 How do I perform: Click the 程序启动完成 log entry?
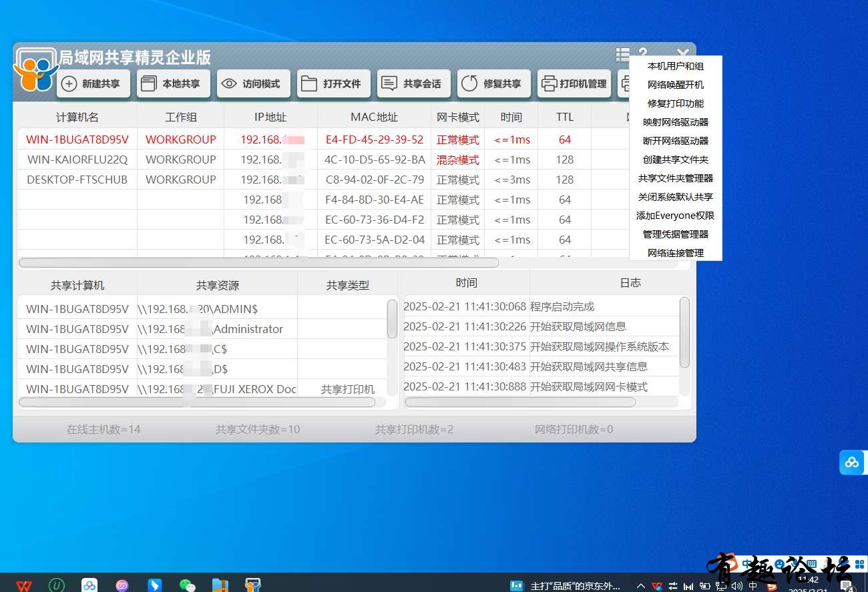(562, 306)
